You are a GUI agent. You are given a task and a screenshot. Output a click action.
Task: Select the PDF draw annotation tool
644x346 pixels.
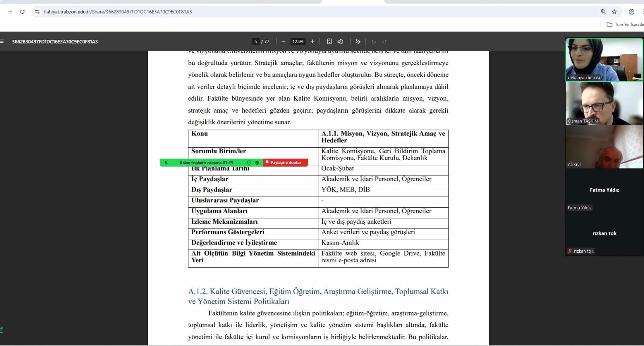(x=357, y=41)
